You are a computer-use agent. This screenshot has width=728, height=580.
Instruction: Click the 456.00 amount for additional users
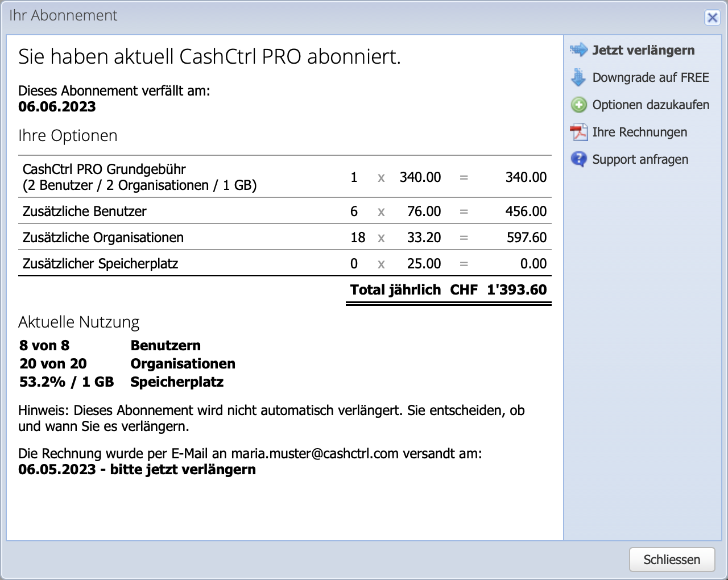click(x=526, y=212)
